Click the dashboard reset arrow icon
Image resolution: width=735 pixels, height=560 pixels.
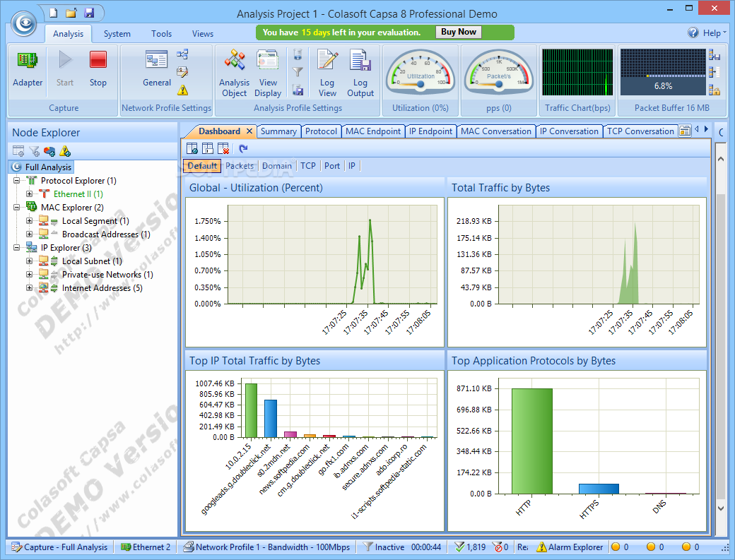tap(243, 148)
